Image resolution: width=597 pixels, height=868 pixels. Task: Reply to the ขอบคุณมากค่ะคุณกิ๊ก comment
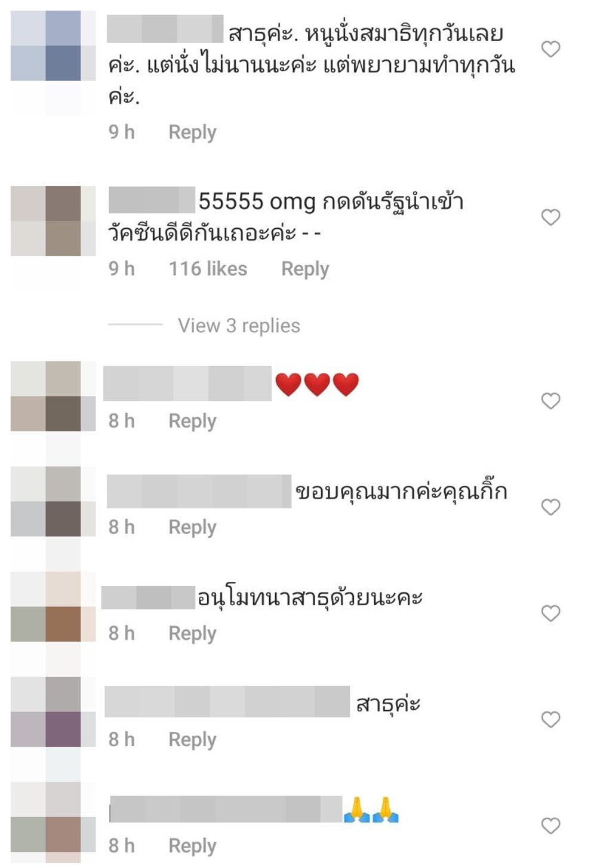[192, 527]
